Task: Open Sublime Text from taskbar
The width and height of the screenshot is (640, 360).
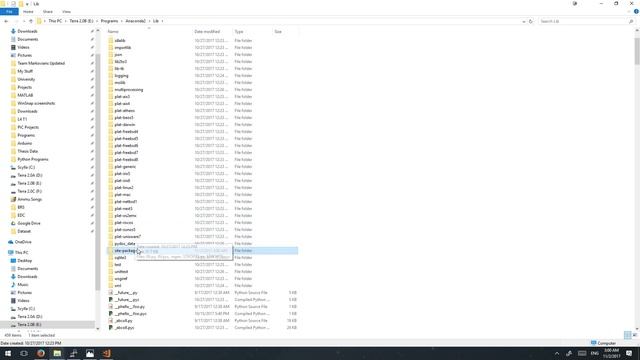Action: click(106, 353)
